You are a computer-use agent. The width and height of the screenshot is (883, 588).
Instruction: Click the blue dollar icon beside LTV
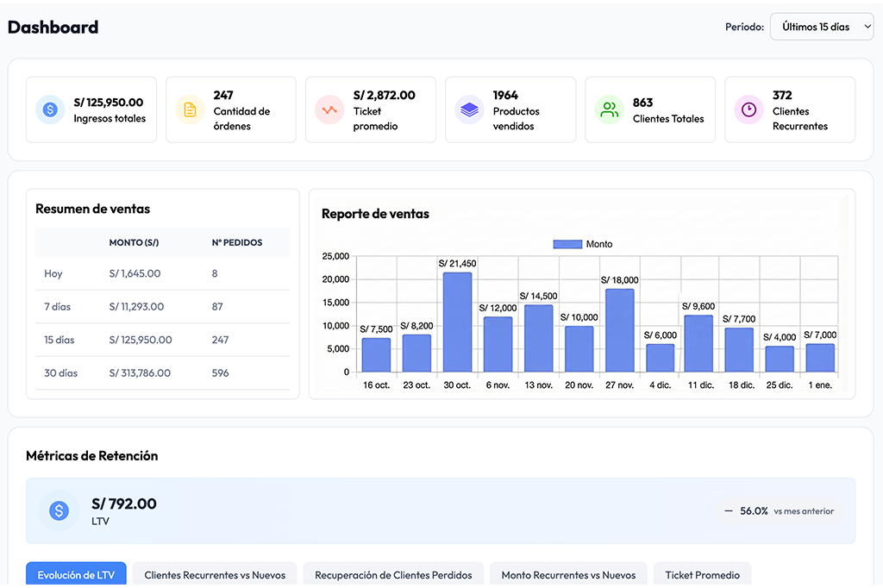tap(59, 511)
